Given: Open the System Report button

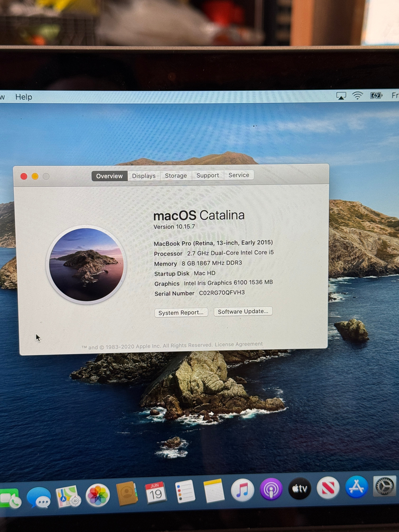Looking at the screenshot, I should click(x=181, y=312).
